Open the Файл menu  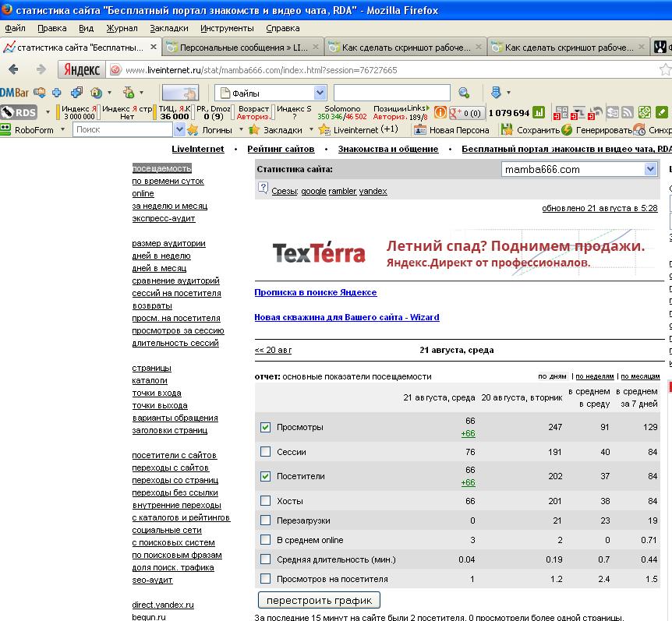pos(15,28)
